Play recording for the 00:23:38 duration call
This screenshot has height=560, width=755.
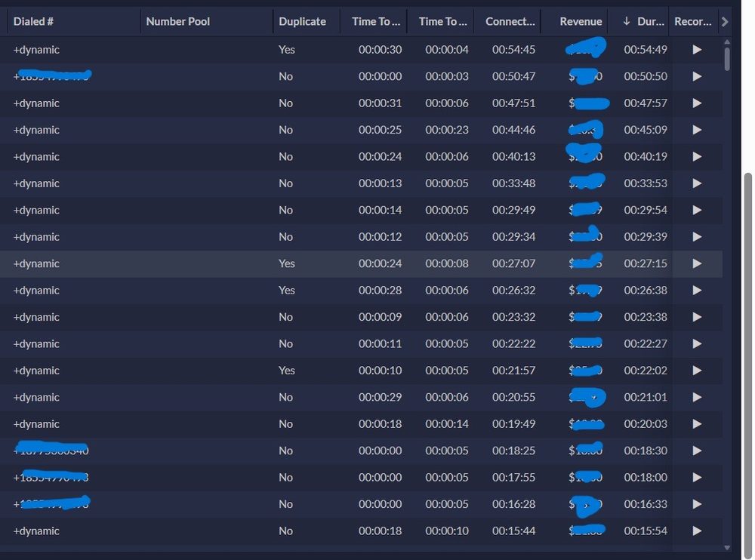click(697, 317)
